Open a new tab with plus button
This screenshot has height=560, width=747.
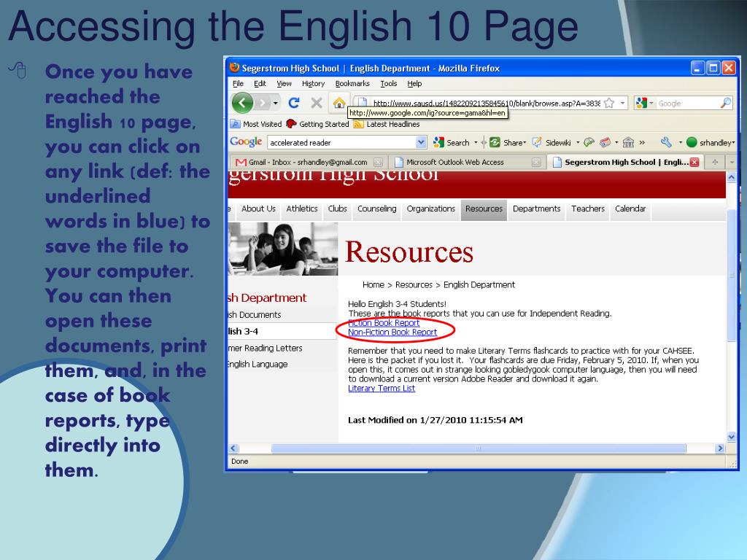click(x=715, y=163)
